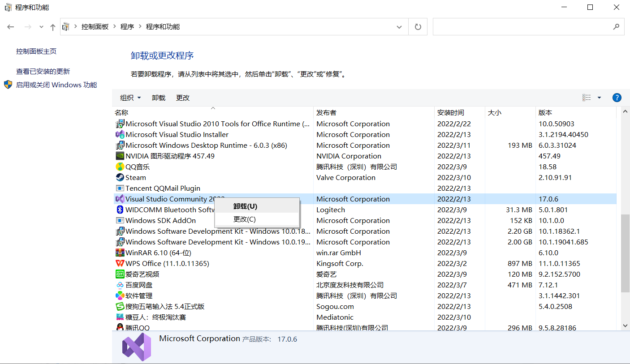630x364 pixels.
Task: Go up one level with up arrow
Action: pos(53,27)
